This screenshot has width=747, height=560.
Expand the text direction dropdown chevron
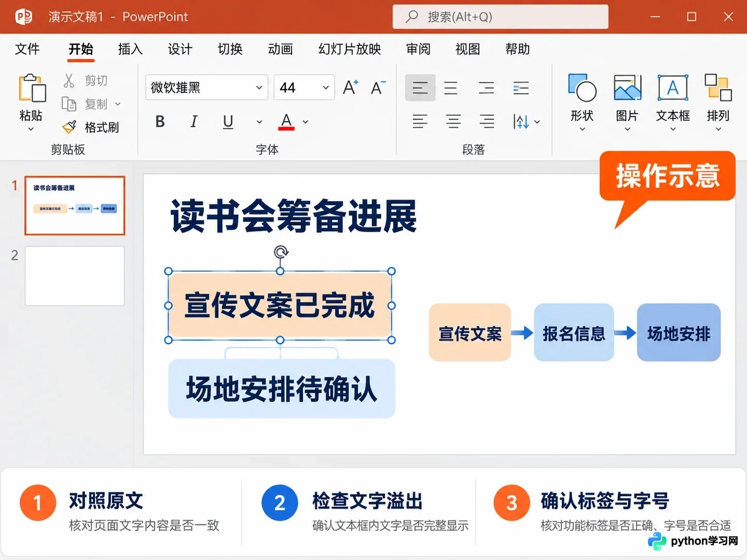click(537, 122)
